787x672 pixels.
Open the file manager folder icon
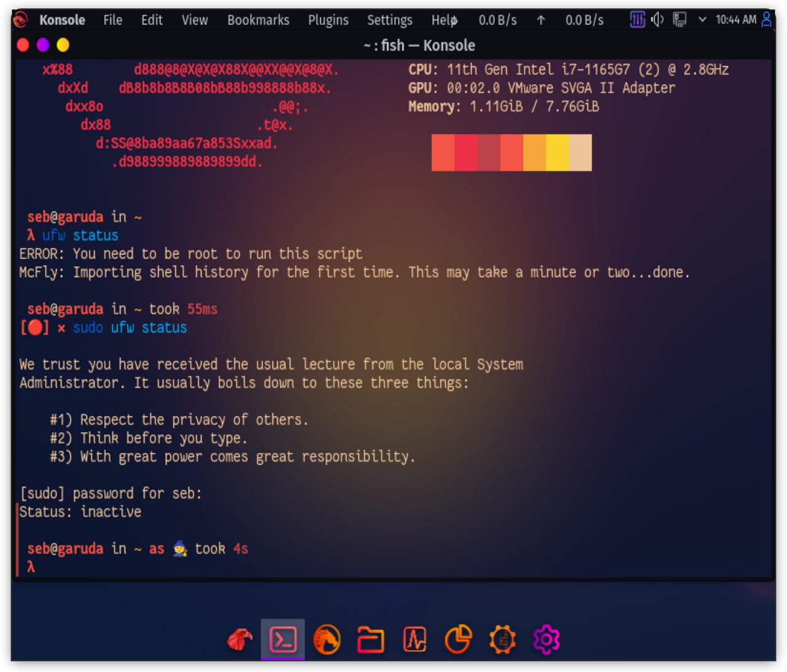click(x=371, y=640)
